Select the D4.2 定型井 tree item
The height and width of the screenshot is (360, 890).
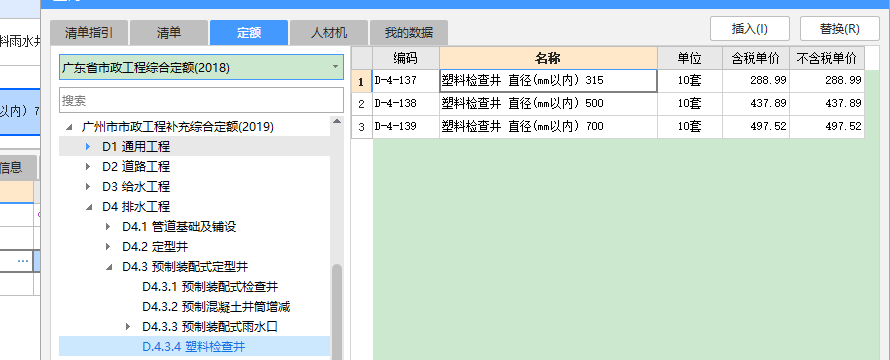click(155, 246)
